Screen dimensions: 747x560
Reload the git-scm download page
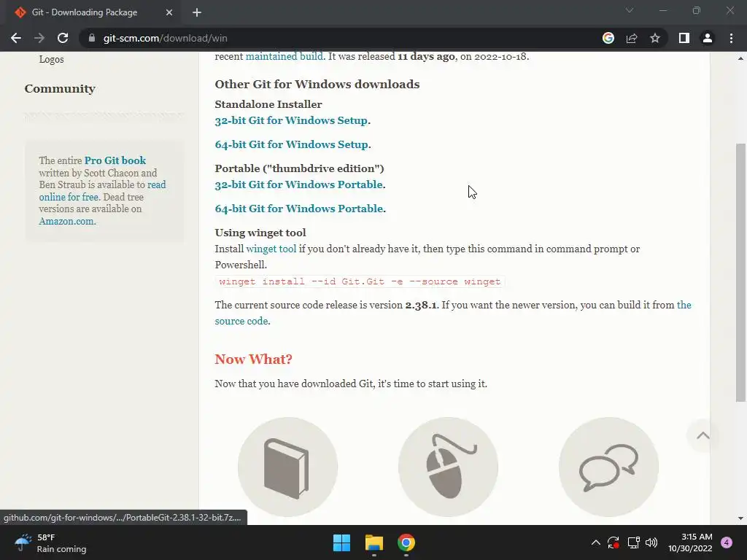point(63,38)
